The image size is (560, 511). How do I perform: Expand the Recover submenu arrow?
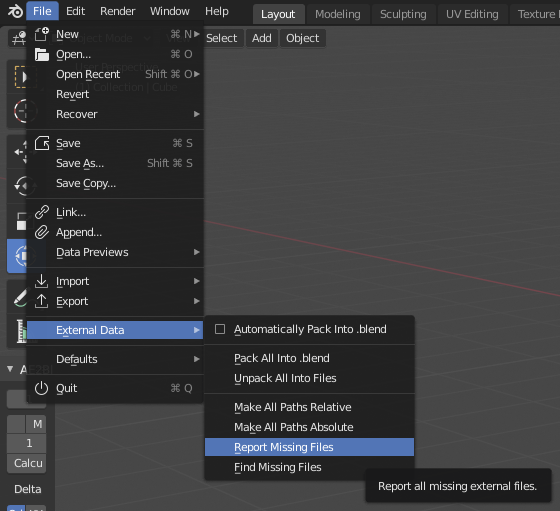196,114
